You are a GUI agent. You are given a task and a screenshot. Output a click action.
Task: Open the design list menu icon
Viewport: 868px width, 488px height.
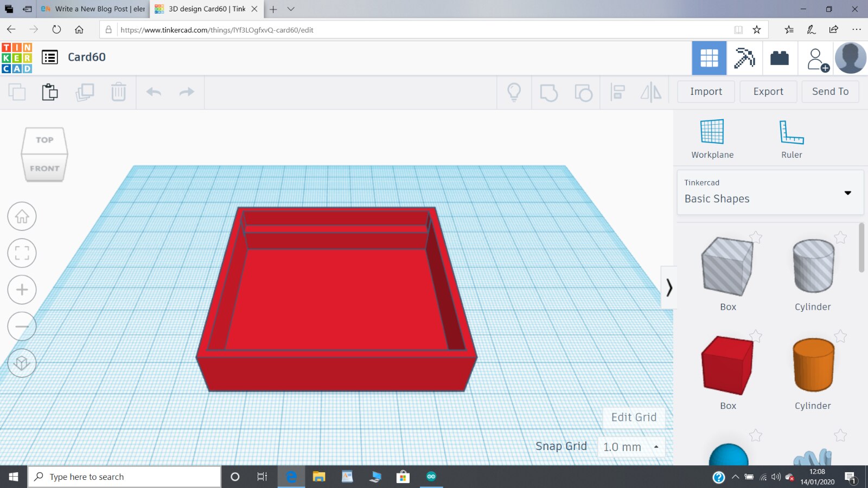[x=50, y=57]
